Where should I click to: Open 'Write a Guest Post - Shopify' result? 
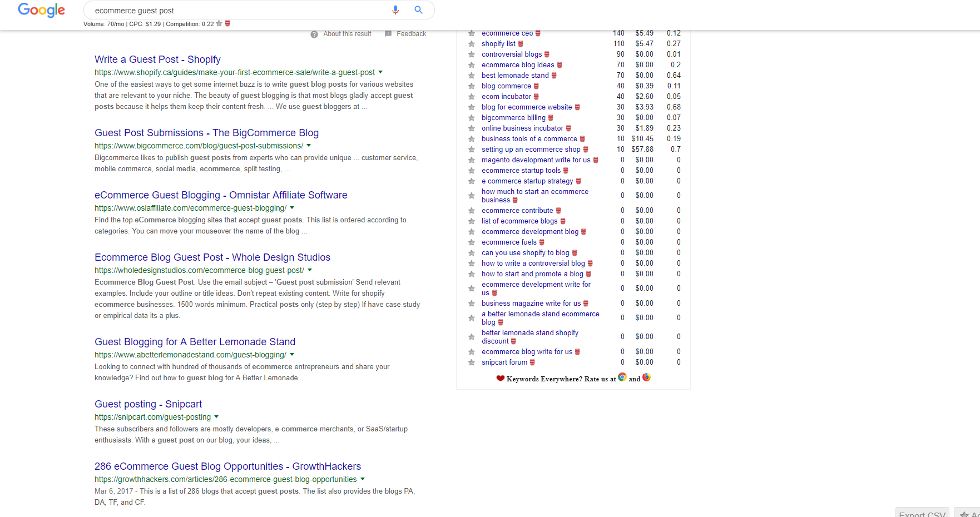point(157,59)
